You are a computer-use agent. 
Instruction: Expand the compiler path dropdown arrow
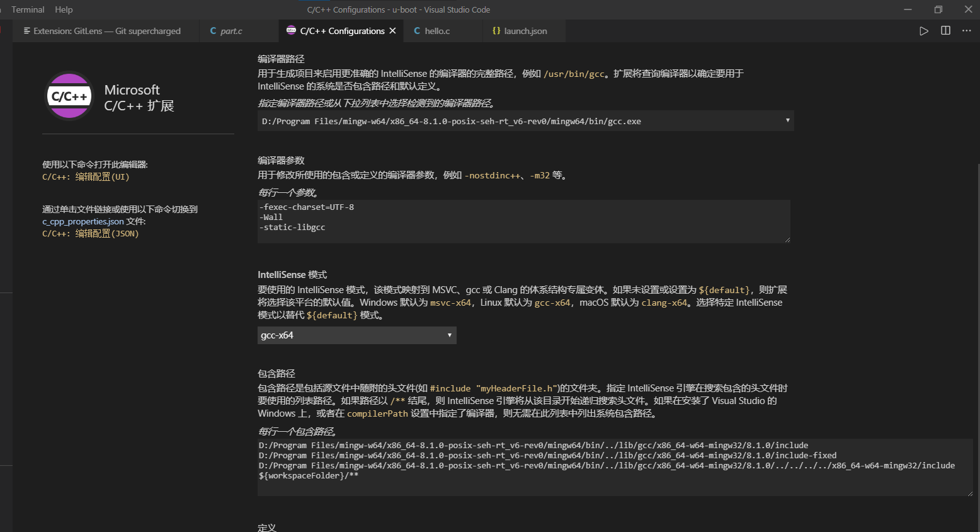point(787,120)
